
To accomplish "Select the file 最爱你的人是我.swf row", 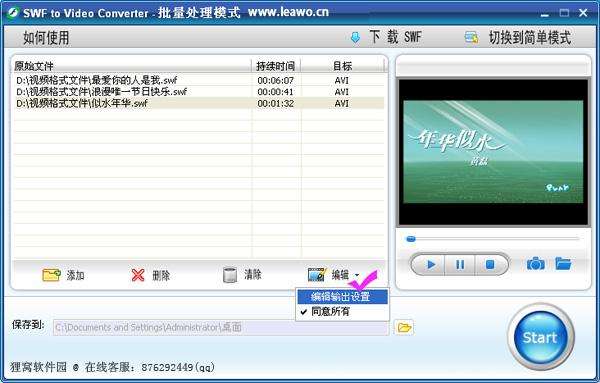I will pyautogui.click(x=199, y=80).
